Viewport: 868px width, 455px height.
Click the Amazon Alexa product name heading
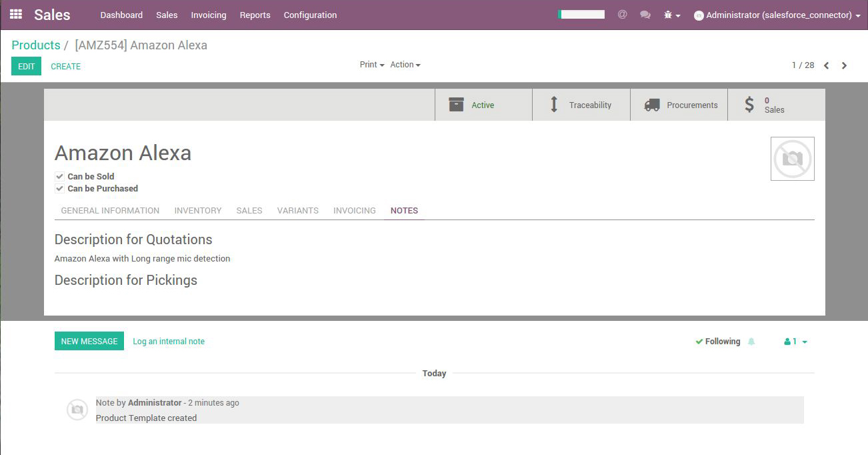pyautogui.click(x=123, y=153)
